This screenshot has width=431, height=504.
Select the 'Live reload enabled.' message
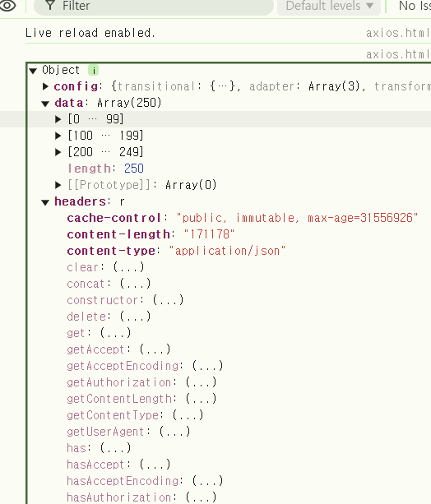coord(90,33)
